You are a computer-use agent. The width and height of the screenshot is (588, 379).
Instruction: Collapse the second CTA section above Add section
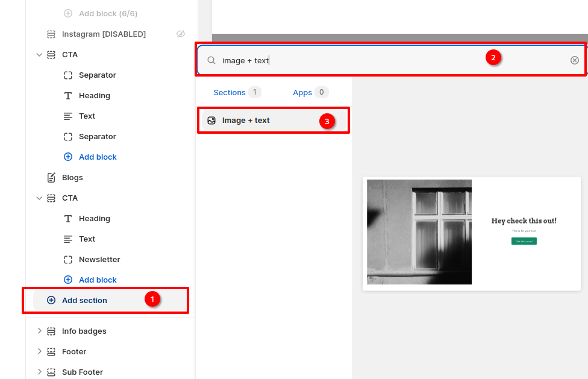click(39, 198)
